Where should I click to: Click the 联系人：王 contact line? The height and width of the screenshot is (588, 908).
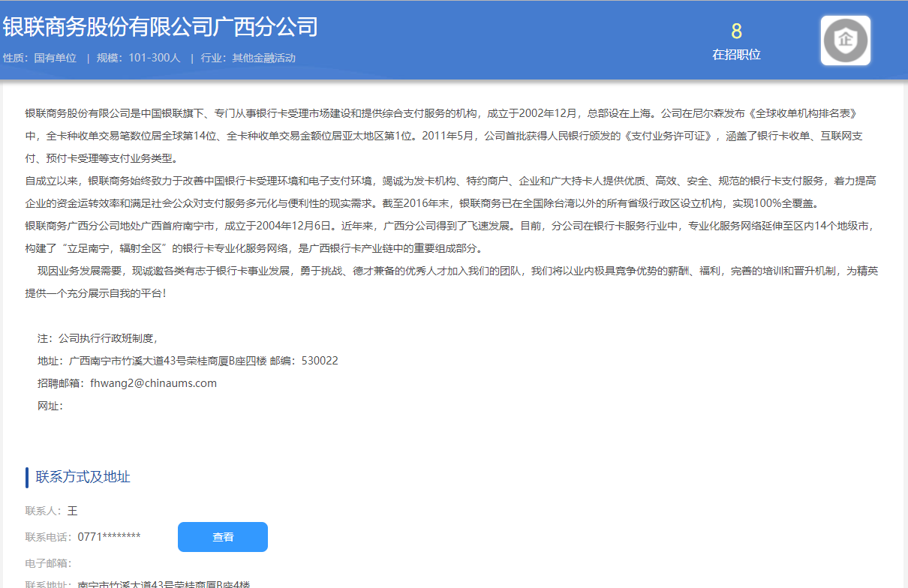51,511
